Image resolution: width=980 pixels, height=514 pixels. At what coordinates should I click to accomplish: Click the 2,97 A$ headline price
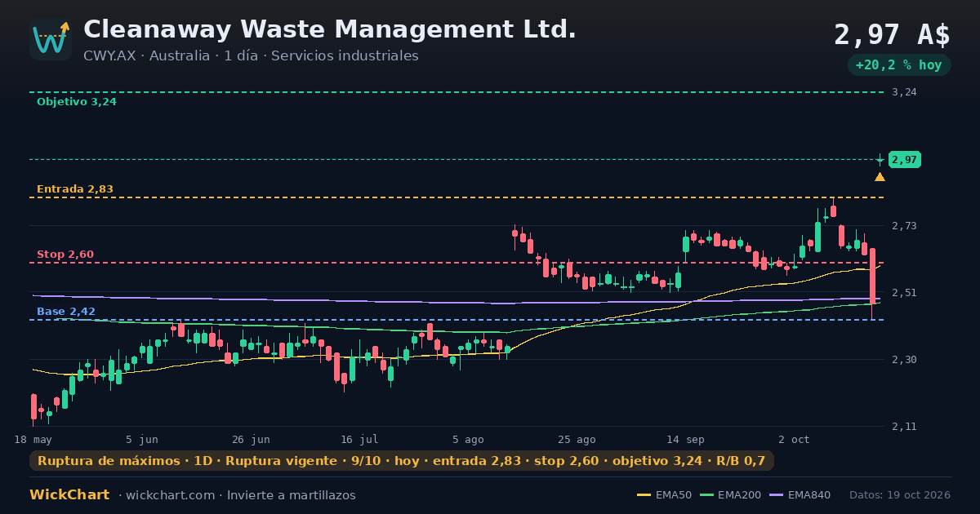[x=892, y=35]
